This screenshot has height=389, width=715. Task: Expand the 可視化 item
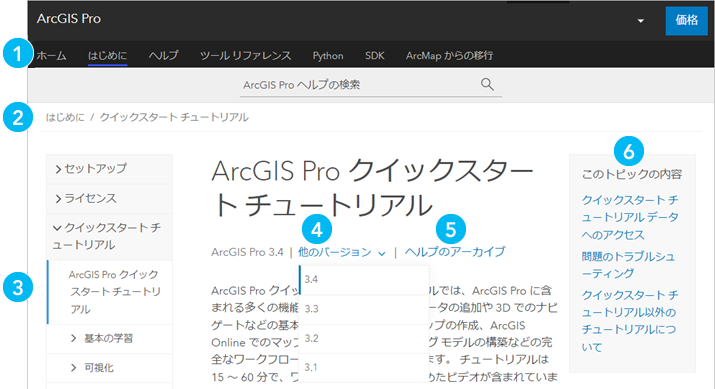coord(109,368)
